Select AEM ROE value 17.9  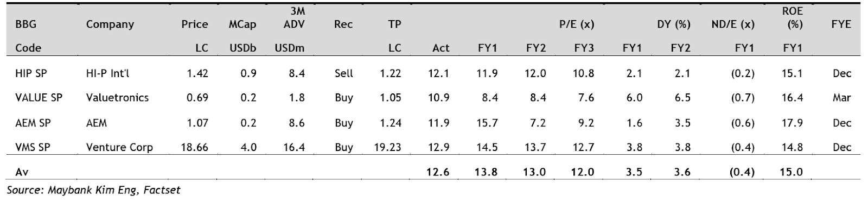coord(793,123)
